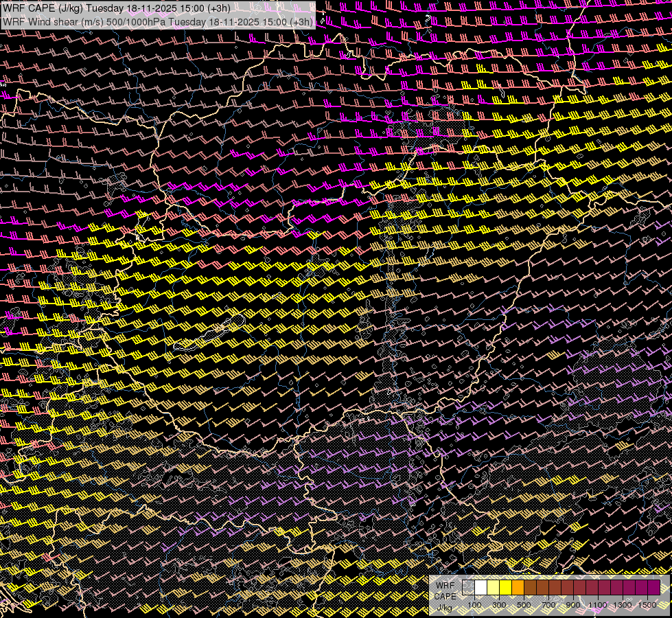This screenshot has height=618, width=672.
Task: Click the 1100 legend value label
Action: (597, 605)
